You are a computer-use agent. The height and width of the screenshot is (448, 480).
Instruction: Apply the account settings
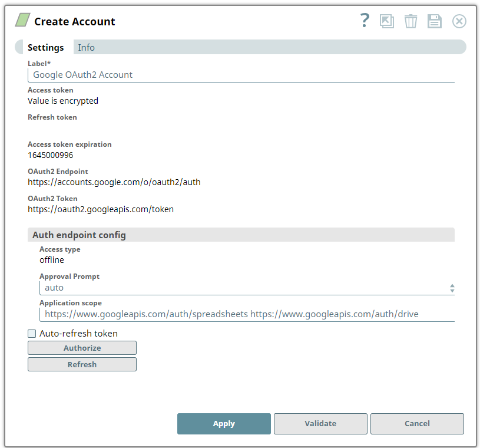click(224, 423)
